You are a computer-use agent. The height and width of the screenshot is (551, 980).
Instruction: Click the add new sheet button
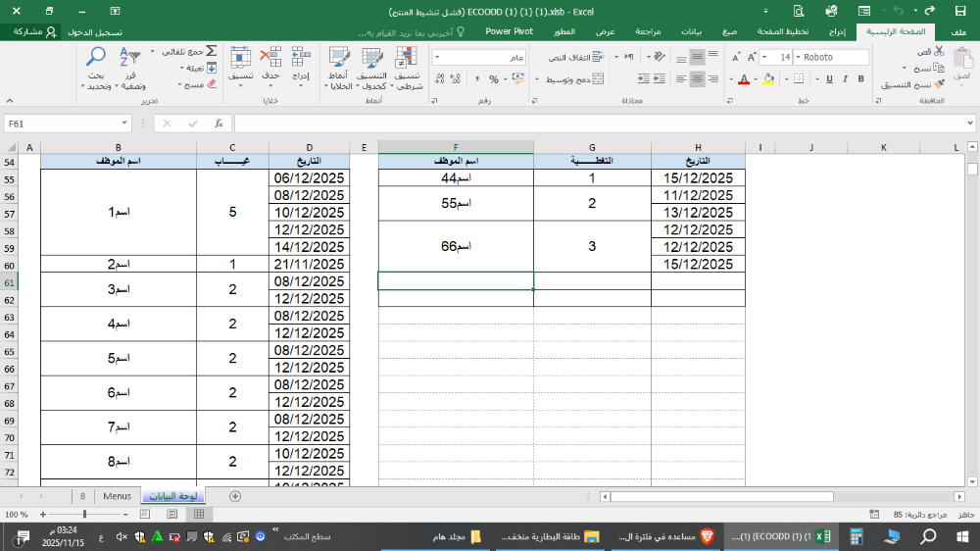[x=234, y=496]
